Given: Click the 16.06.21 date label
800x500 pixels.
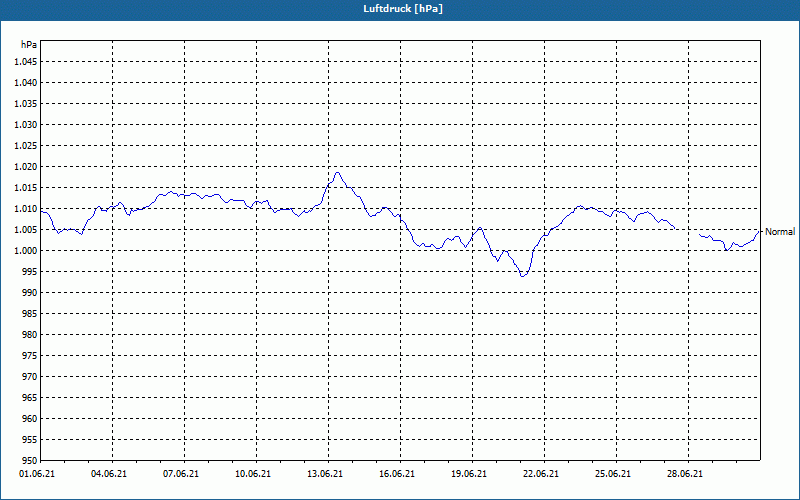Looking at the screenshot, I should click(x=397, y=474).
